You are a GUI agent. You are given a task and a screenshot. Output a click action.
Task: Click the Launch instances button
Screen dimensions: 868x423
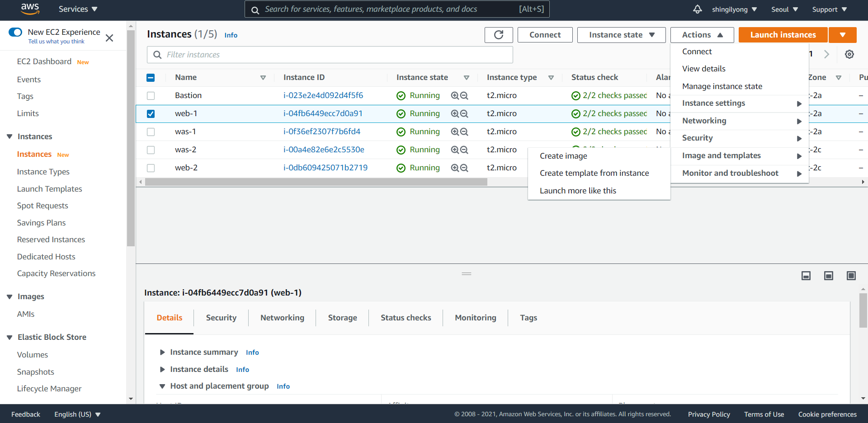coord(783,35)
